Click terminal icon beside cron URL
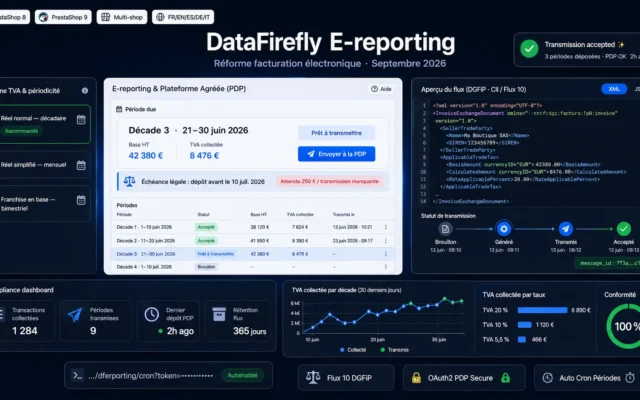Image resolution: width=640 pixels, height=400 pixels. click(x=78, y=375)
